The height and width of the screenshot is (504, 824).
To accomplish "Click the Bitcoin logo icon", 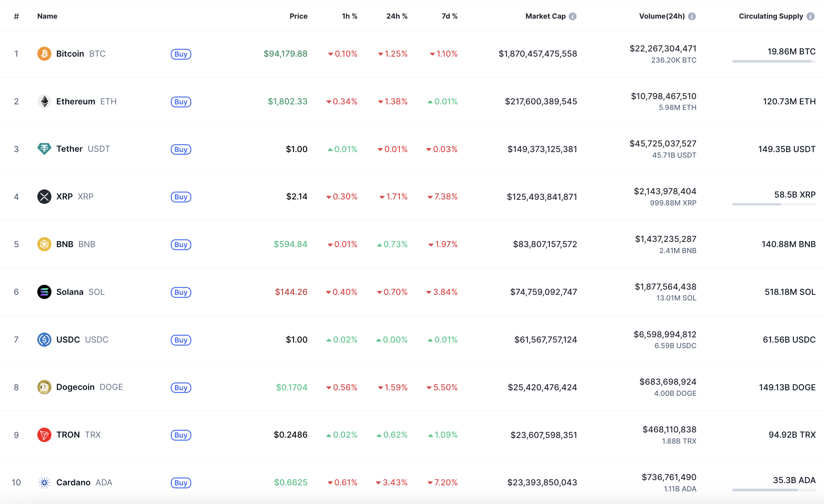I will pos(44,54).
